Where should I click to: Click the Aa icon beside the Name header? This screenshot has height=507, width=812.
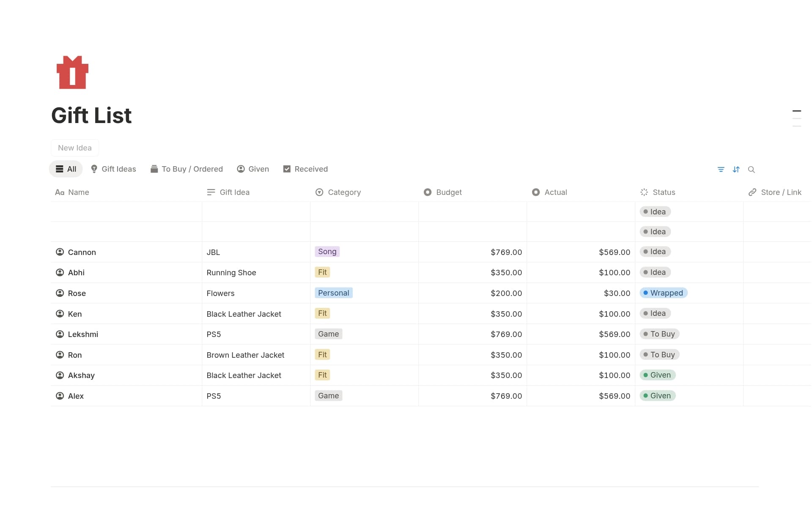pyautogui.click(x=59, y=192)
